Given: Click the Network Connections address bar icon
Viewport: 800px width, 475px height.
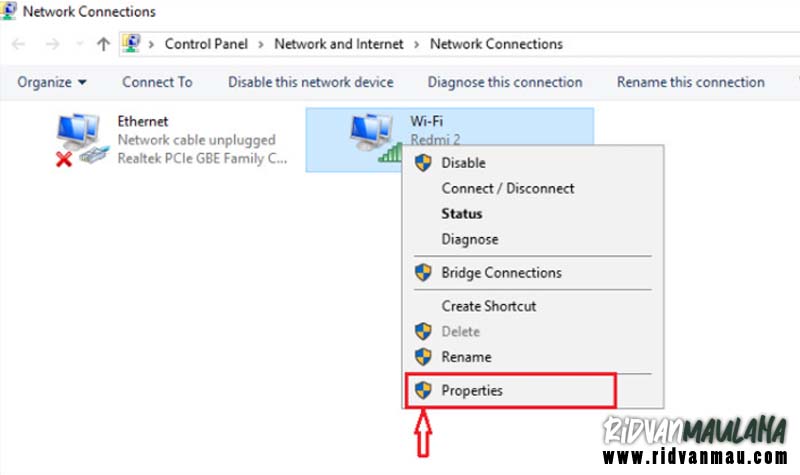Looking at the screenshot, I should pyautogui.click(x=131, y=44).
